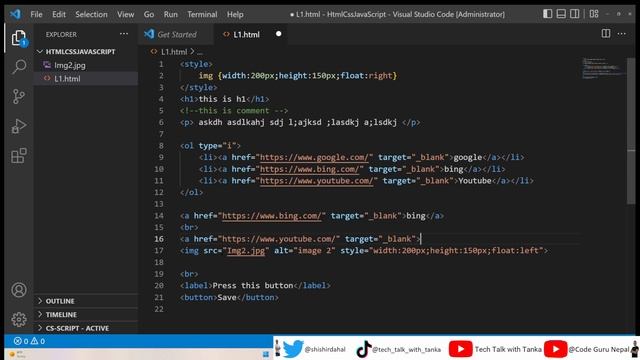Click Img2.jpg file icon in Explorer

(x=47, y=65)
